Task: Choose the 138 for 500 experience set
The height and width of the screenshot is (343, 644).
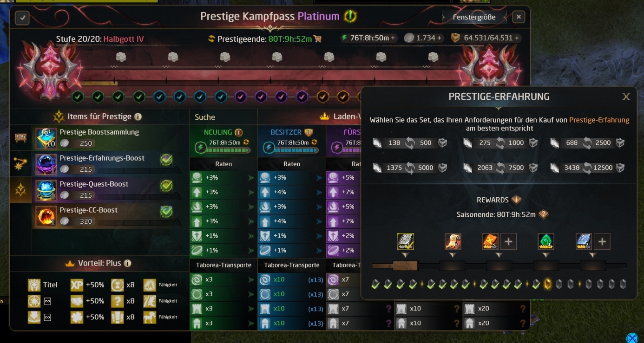Action: pos(409,143)
